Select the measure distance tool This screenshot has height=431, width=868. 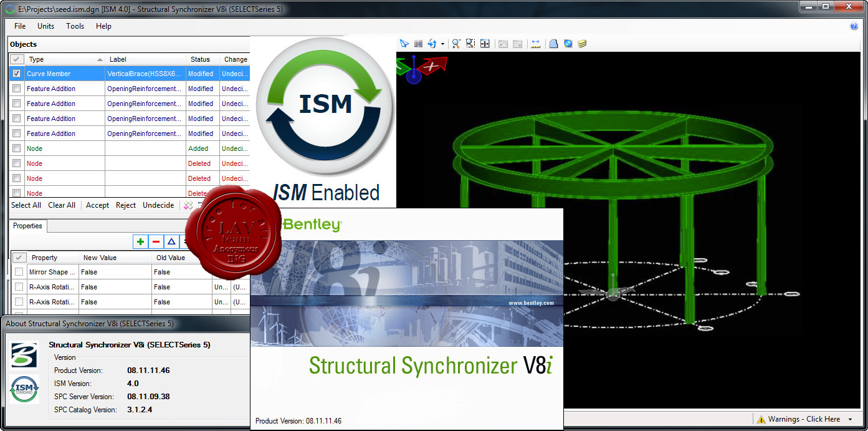point(535,44)
